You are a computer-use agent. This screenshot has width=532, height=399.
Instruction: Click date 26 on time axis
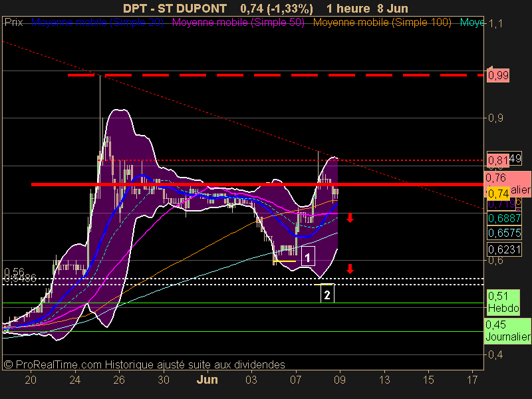click(119, 380)
